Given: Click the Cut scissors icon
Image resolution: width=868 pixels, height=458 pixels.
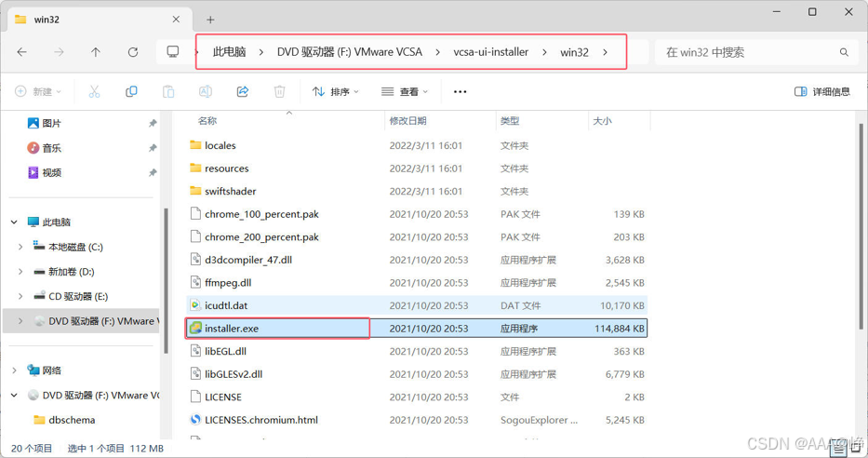Looking at the screenshot, I should tap(94, 91).
